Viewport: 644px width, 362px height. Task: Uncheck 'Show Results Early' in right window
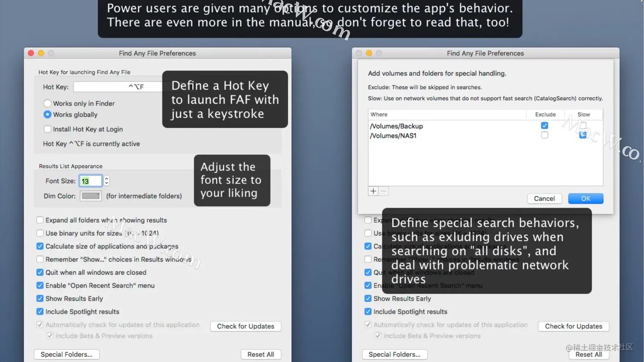368,299
